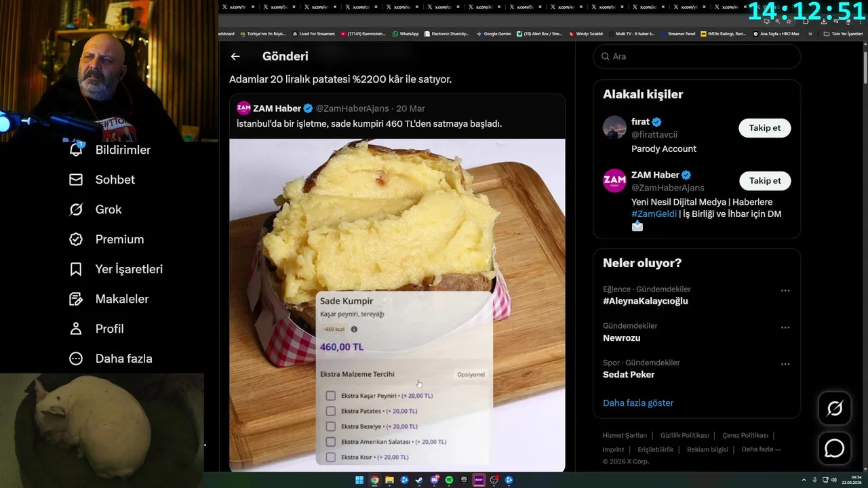Click ZAM Haber avatar in Alakalı kişiler

click(614, 180)
